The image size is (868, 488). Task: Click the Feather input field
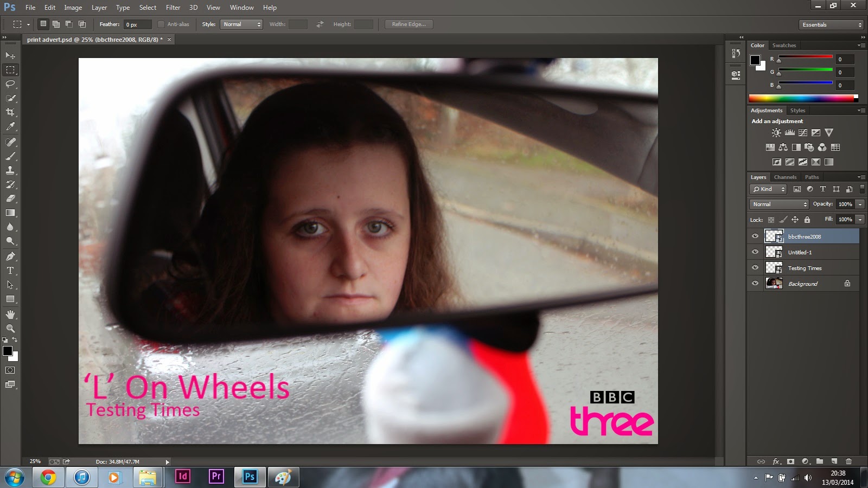[137, 24]
